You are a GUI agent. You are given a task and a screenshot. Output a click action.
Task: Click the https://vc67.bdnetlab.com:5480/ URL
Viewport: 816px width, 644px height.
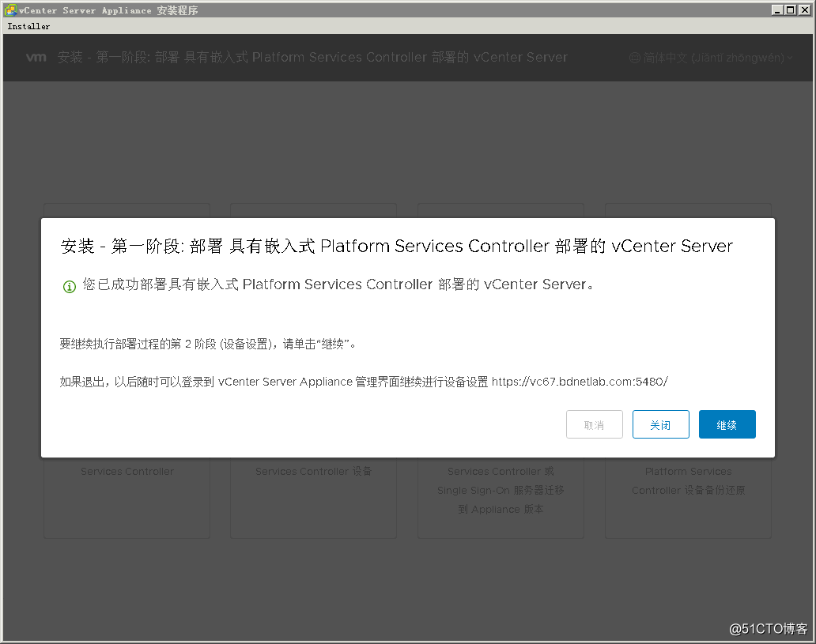[x=580, y=382]
